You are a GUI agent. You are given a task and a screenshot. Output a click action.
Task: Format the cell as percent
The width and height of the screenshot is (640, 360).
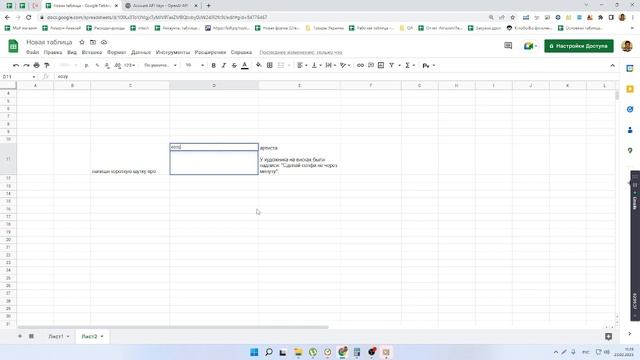coord(97,65)
